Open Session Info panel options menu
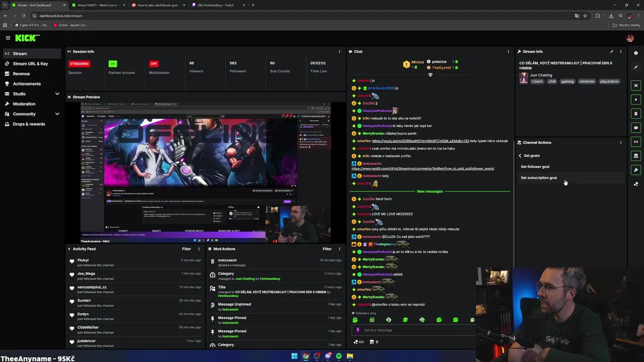The image size is (644, 362). [339, 51]
